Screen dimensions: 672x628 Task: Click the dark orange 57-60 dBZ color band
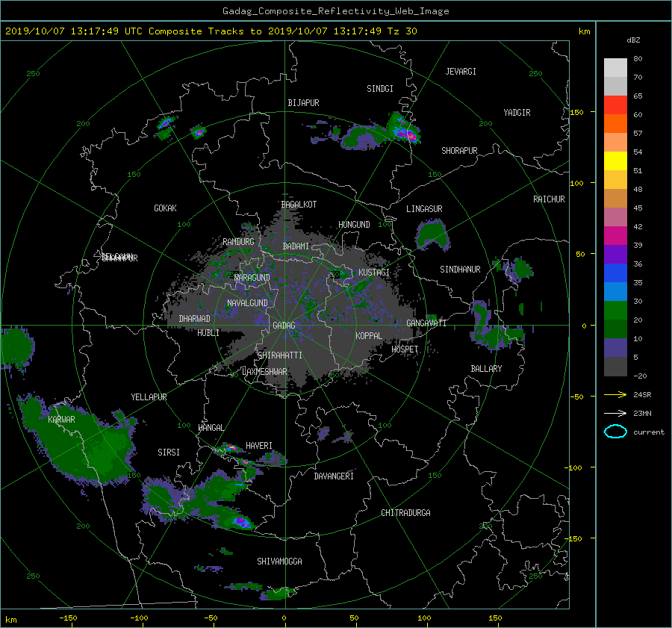[x=615, y=124]
